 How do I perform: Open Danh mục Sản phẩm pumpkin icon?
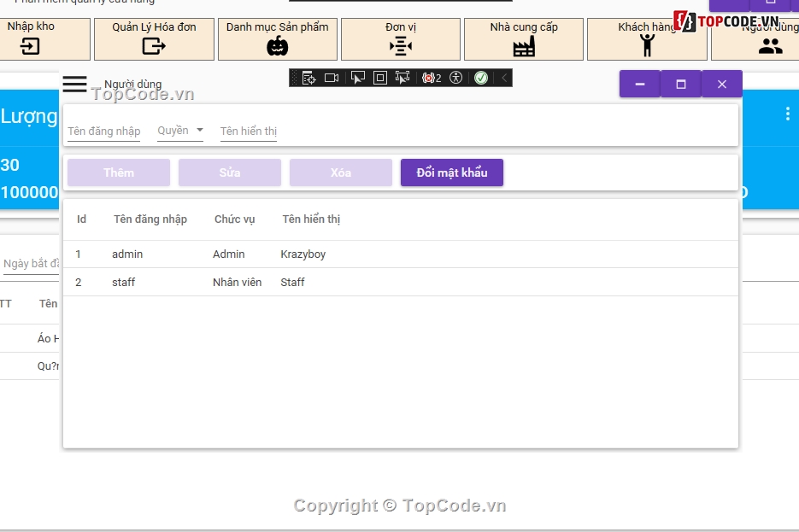(x=277, y=38)
